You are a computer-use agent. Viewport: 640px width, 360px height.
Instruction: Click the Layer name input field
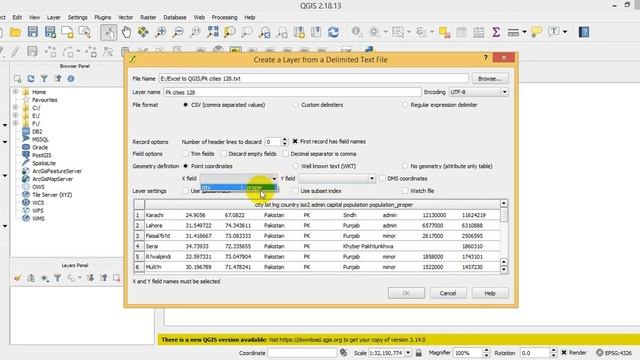pyautogui.click(x=292, y=92)
